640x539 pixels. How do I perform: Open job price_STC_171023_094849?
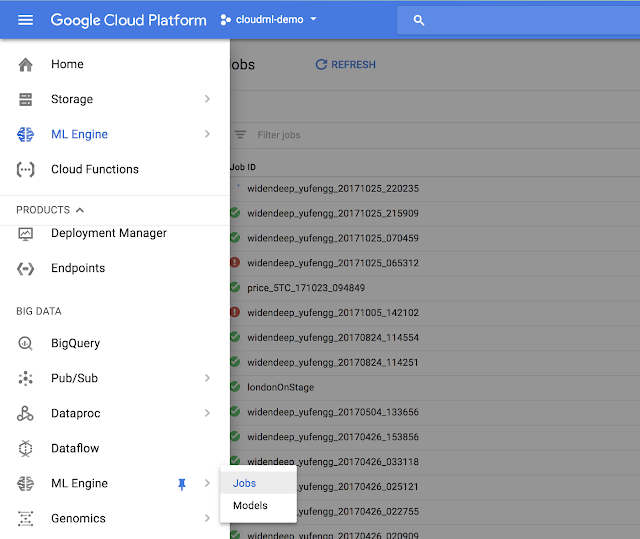click(x=306, y=288)
